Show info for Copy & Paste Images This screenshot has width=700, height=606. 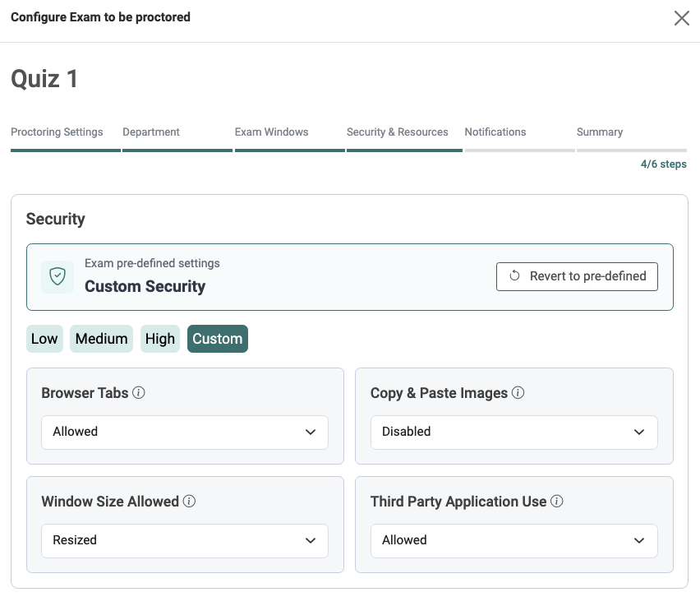pyautogui.click(x=518, y=393)
